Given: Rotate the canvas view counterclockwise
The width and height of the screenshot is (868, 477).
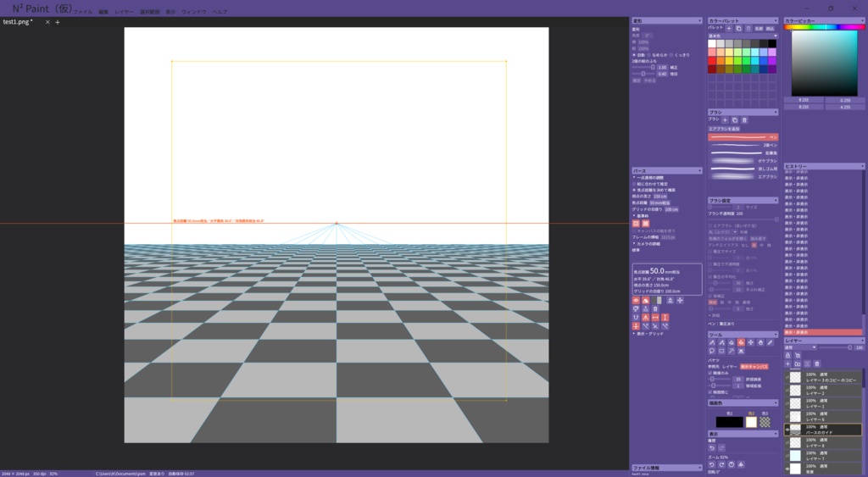Looking at the screenshot, I should pos(712,464).
